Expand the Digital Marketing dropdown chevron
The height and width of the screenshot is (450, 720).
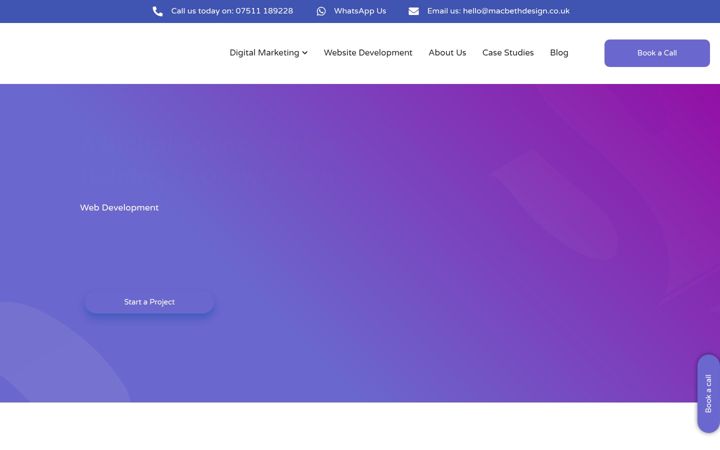tap(305, 53)
